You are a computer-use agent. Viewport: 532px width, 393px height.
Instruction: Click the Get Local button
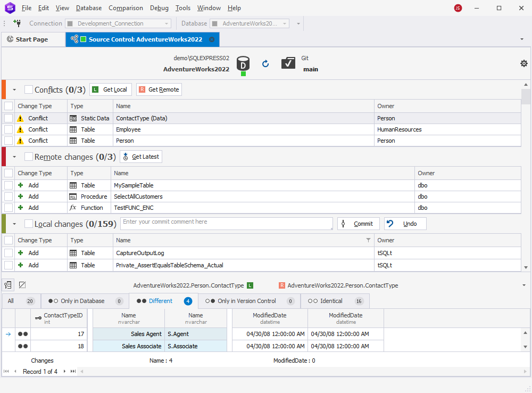(111, 89)
